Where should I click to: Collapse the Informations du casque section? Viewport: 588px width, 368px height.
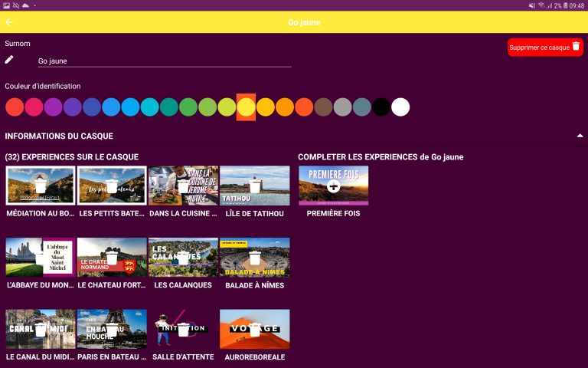coord(580,136)
